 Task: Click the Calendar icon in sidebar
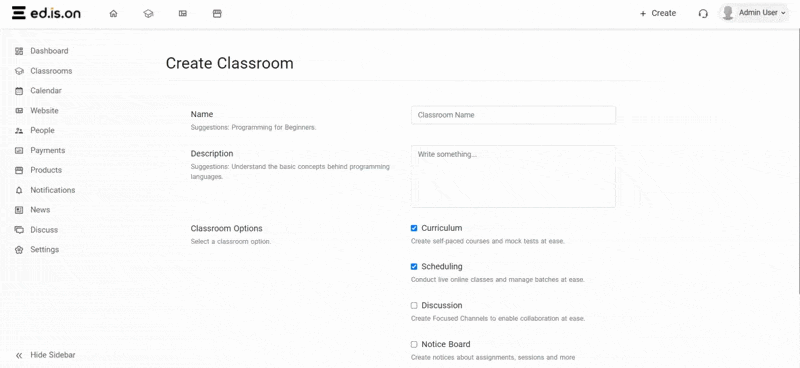coord(19,91)
